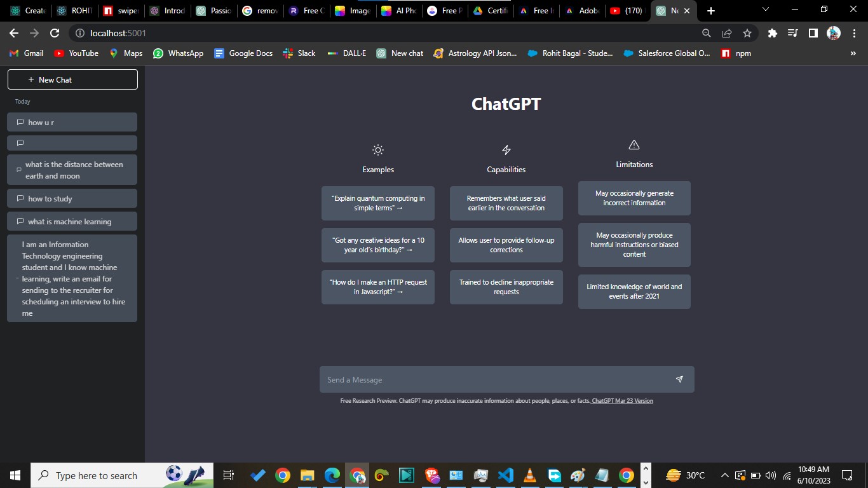Image resolution: width=868 pixels, height=488 pixels.
Task: Switch to the YouTube (170) tab
Action: coord(627,11)
